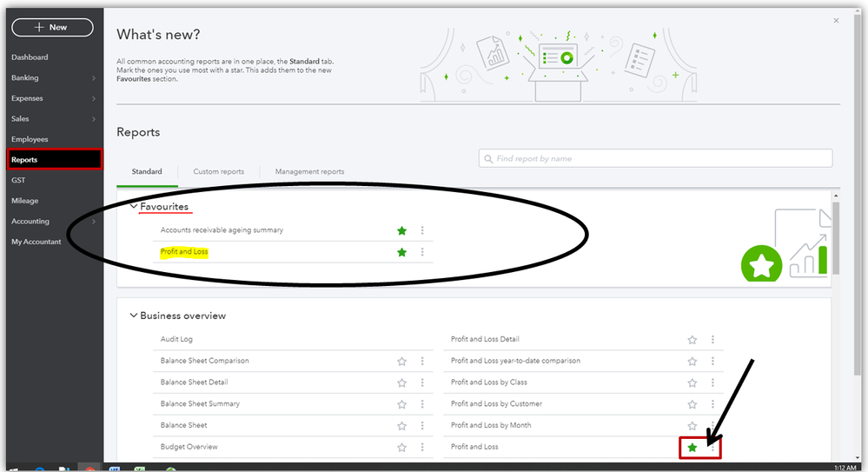This screenshot has height=472, width=868.
Task: Star the Balance Sheet Comparison report
Action: (402, 362)
